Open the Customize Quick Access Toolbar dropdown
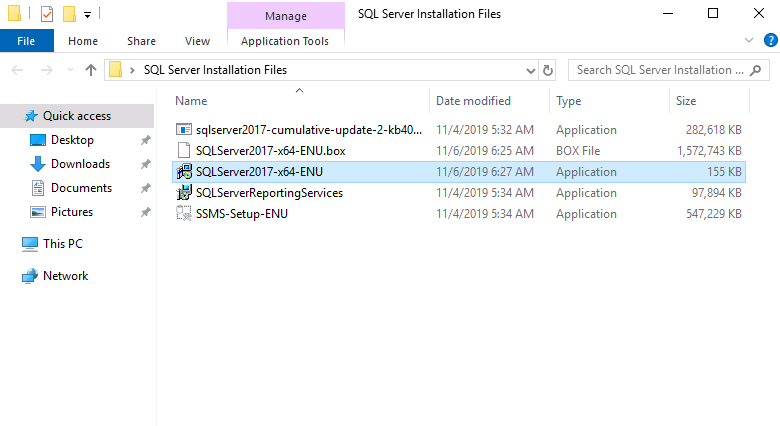The image size is (780, 426). pos(87,15)
